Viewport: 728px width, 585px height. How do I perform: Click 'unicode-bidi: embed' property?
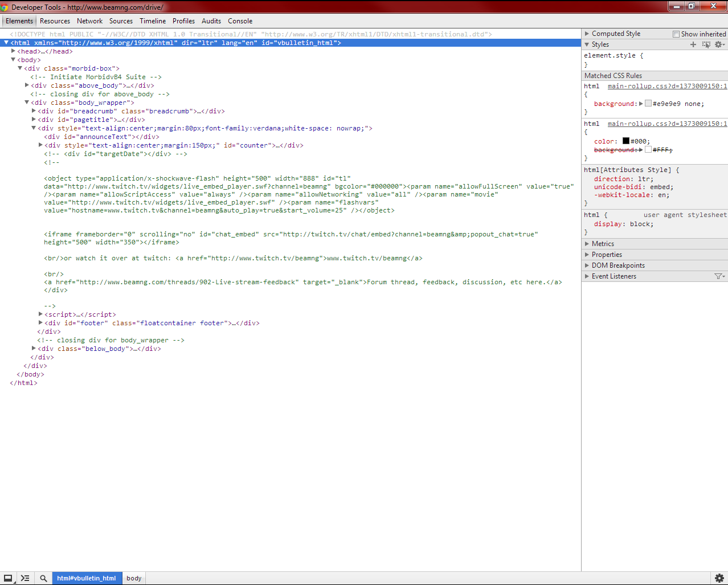coord(633,187)
